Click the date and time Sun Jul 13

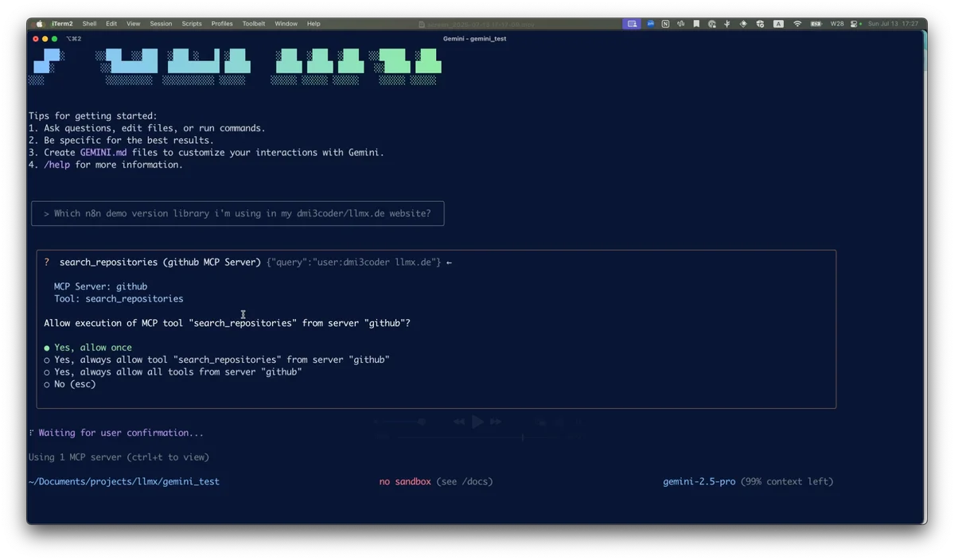click(894, 24)
